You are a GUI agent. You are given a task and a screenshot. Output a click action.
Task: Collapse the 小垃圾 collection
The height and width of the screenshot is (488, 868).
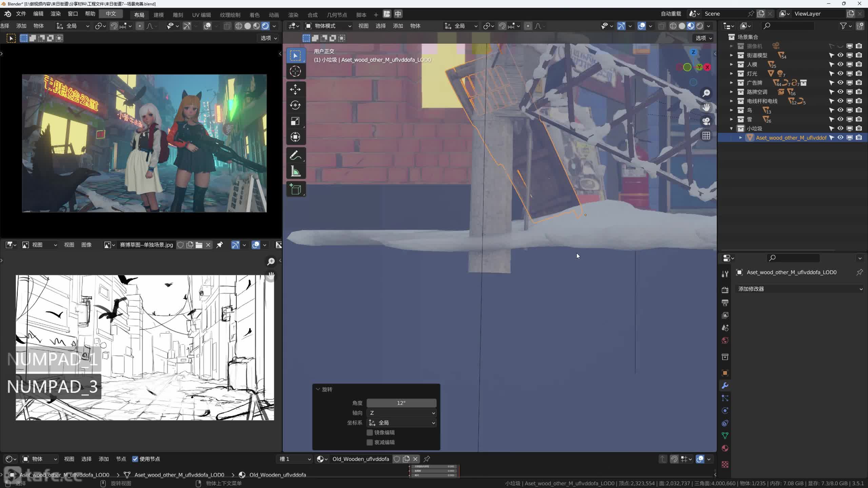point(731,128)
